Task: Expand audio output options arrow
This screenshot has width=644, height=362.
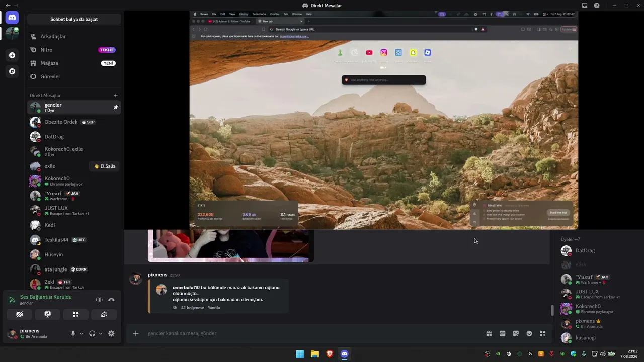Action: click(x=101, y=333)
